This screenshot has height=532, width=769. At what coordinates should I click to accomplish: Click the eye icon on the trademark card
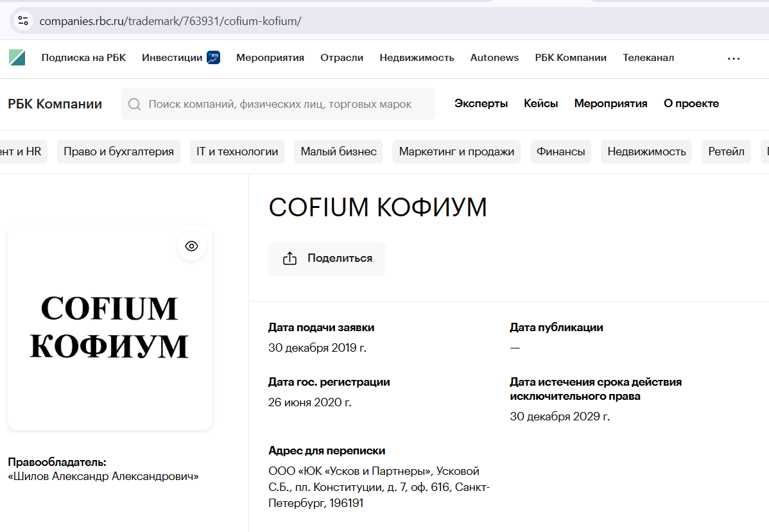191,246
